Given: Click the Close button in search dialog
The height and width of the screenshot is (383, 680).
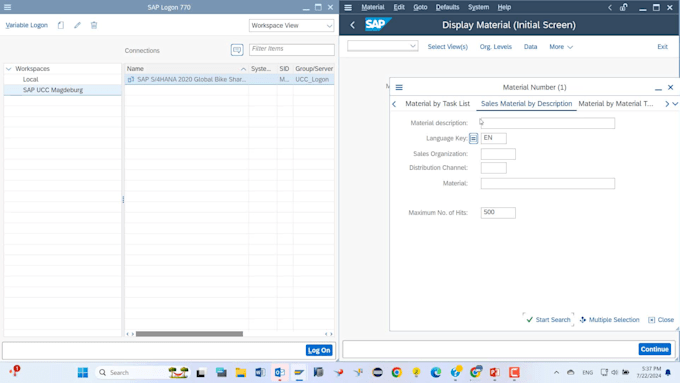Looking at the screenshot, I should 661,320.
